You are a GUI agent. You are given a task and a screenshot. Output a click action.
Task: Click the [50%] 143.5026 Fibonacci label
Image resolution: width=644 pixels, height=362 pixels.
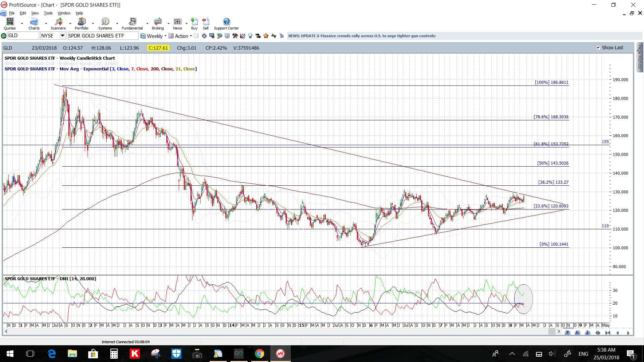[553, 163]
